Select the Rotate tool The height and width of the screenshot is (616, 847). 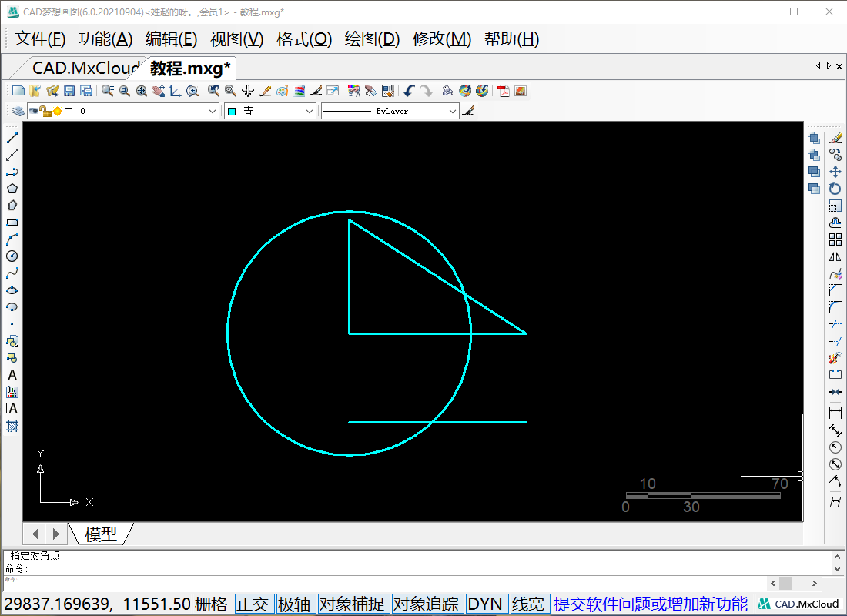pos(835,189)
